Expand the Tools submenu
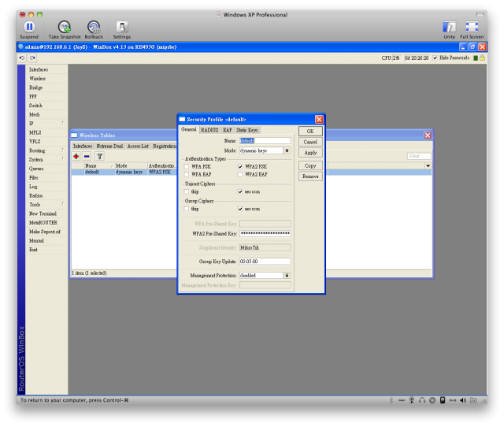 click(63, 204)
